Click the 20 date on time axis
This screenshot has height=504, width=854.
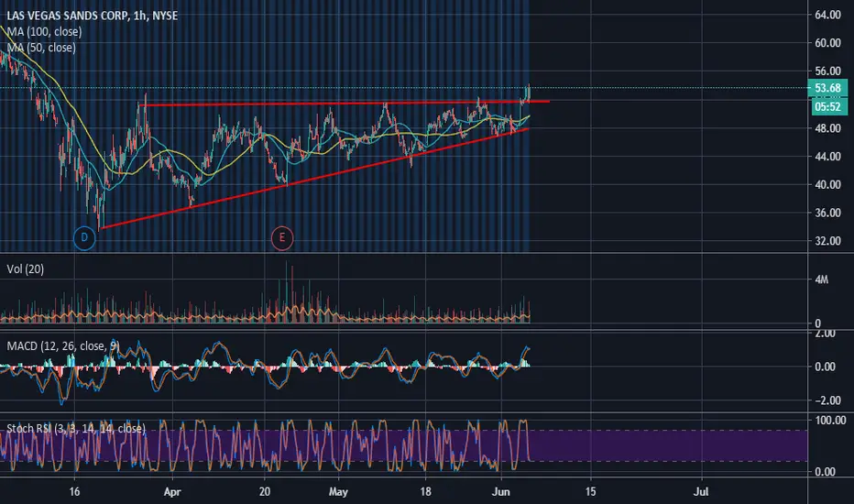tap(265, 491)
